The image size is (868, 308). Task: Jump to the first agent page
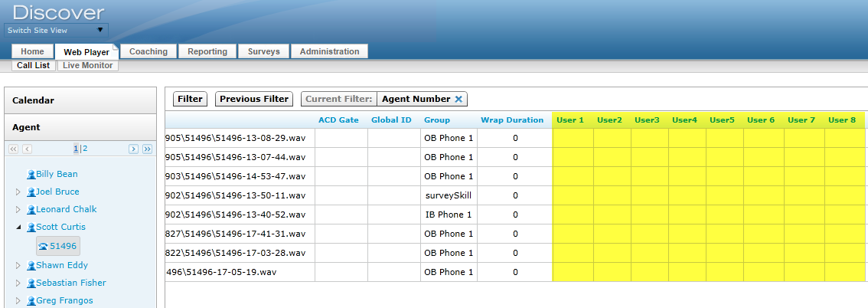[x=14, y=149]
